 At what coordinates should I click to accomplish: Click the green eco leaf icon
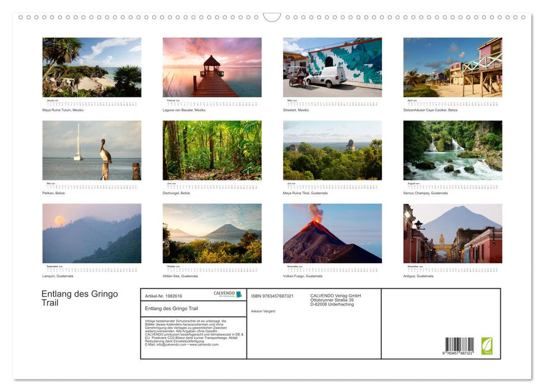click(487, 346)
